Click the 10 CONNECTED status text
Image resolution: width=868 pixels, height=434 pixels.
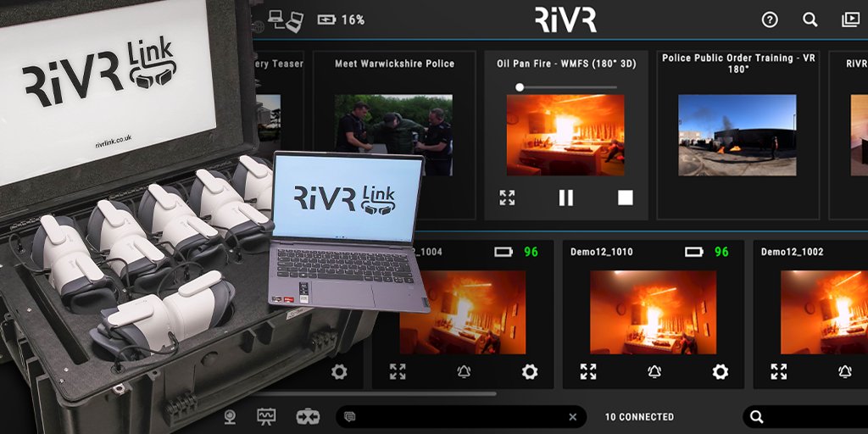[x=639, y=417]
